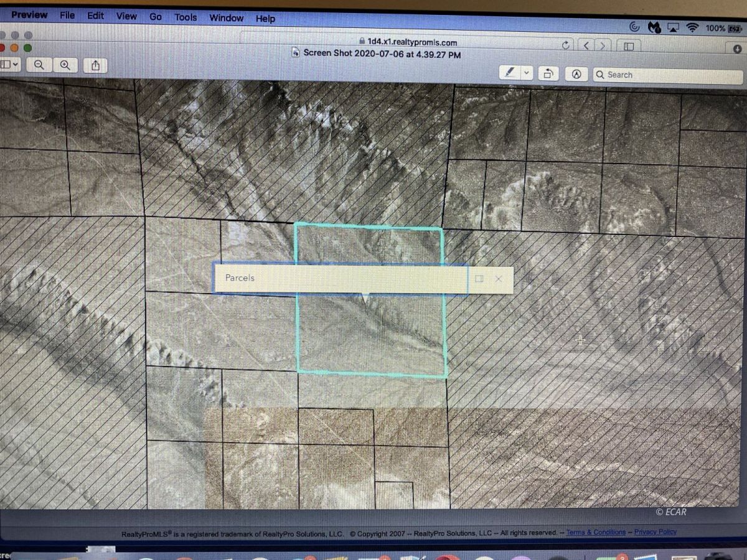
Task: Go forward in Safari window
Action: 602,45
